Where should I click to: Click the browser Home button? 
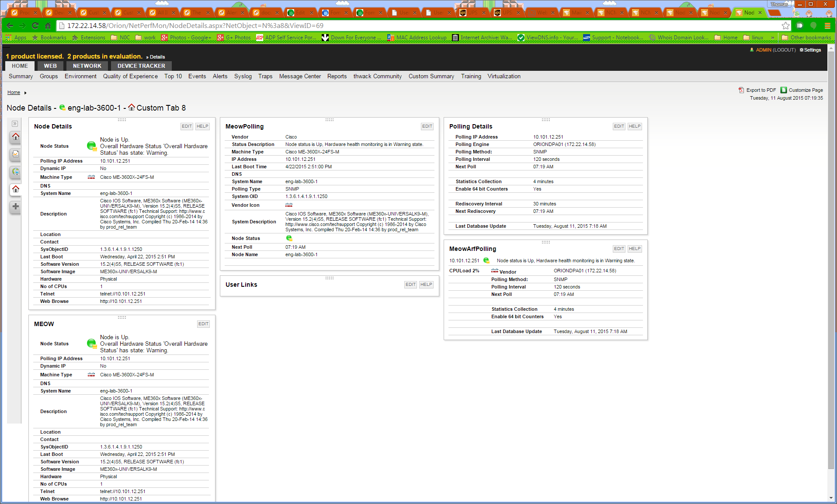point(48,26)
